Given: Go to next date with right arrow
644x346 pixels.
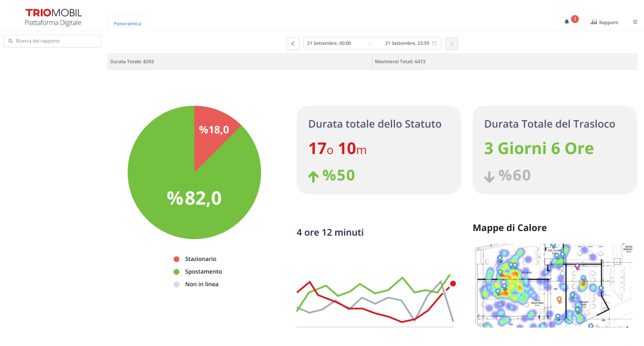Looking at the screenshot, I should (451, 44).
